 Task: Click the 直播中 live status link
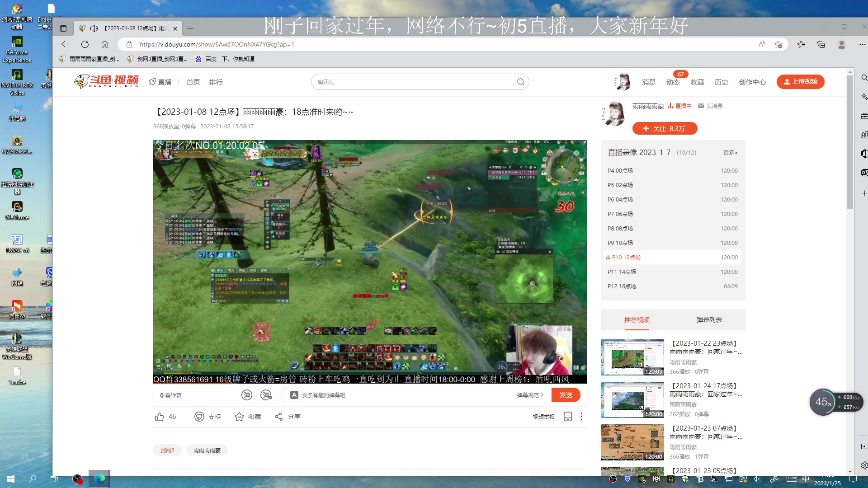coord(679,106)
